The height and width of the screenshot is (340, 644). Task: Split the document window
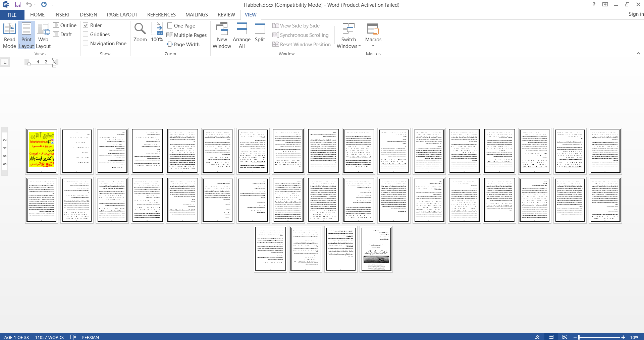(x=260, y=33)
